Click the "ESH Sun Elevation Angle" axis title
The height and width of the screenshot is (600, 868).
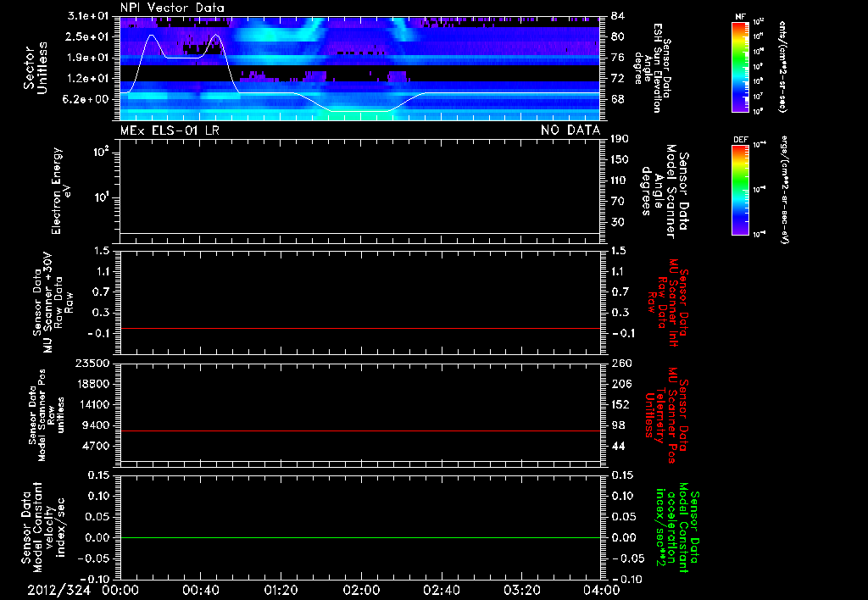pyautogui.click(x=652, y=68)
